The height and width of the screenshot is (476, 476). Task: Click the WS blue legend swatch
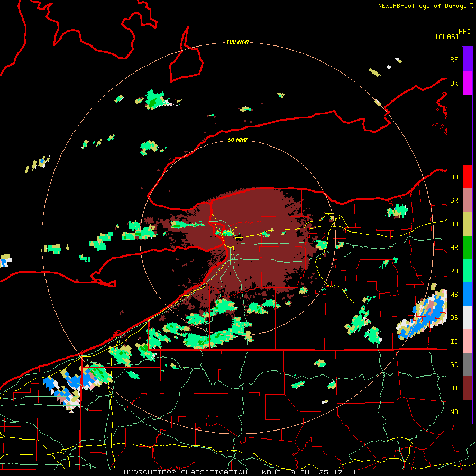(x=467, y=294)
